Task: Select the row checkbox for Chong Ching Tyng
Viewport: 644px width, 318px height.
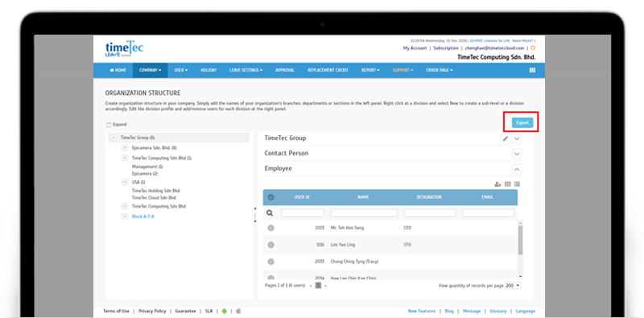Action: [x=270, y=262]
